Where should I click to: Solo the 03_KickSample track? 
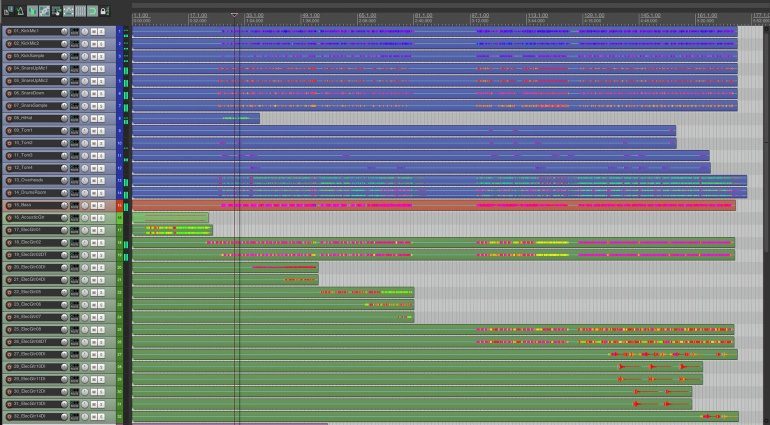click(101, 56)
